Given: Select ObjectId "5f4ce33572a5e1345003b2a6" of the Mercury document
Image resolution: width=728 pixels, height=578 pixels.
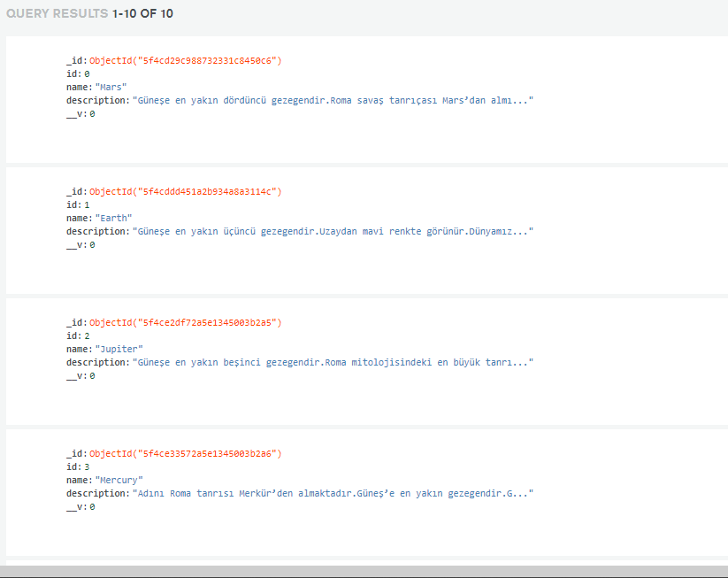Looking at the screenshot, I should [185, 453].
